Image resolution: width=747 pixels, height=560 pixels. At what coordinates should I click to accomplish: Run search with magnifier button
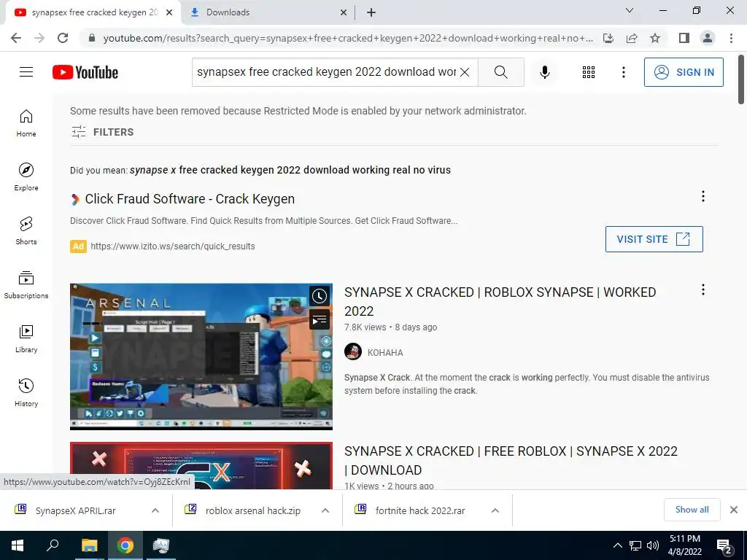[x=500, y=72]
